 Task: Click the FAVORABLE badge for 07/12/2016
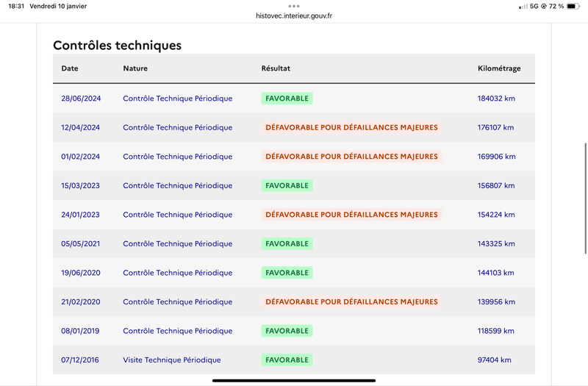point(287,360)
